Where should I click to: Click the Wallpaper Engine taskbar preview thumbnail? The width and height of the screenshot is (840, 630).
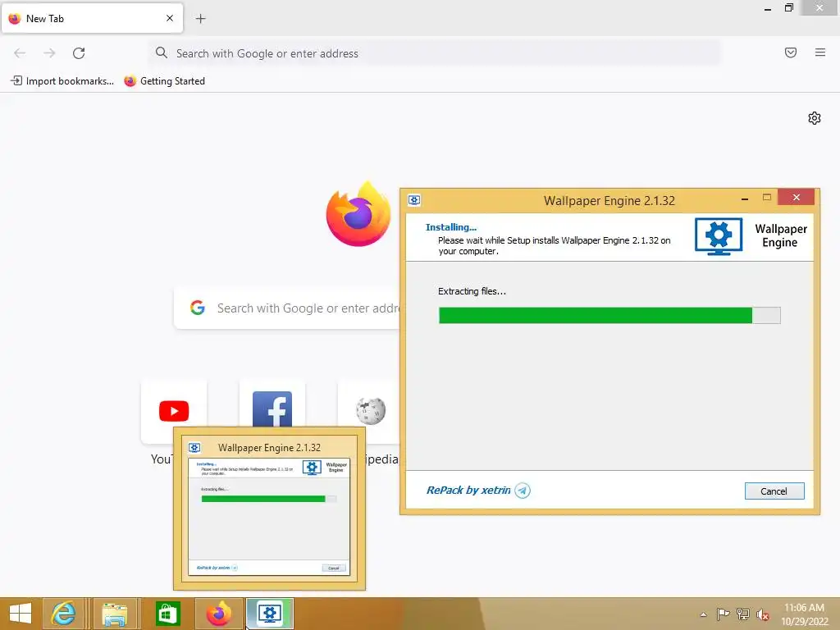pyautogui.click(x=269, y=517)
